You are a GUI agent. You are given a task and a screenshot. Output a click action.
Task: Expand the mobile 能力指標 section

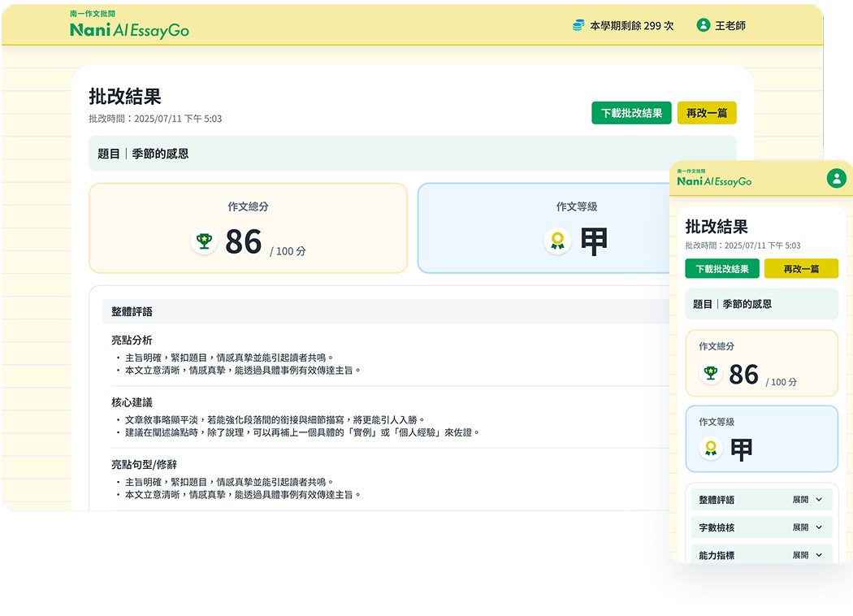(x=762, y=554)
